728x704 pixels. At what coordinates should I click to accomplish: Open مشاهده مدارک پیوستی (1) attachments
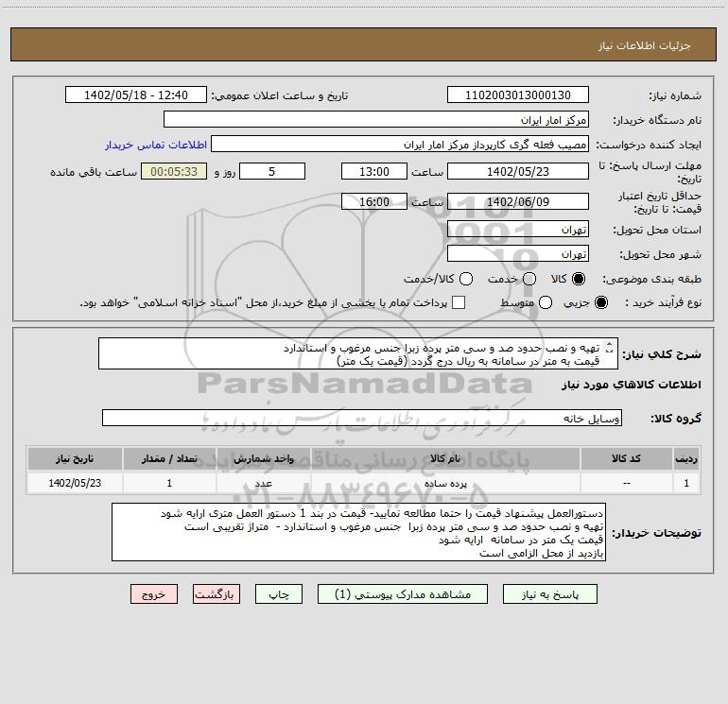click(x=403, y=594)
